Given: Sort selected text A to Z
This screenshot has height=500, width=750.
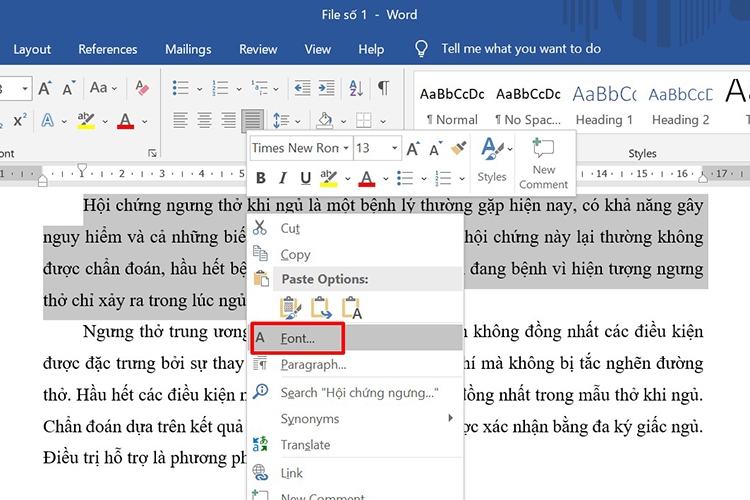Looking at the screenshot, I should click(x=356, y=88).
